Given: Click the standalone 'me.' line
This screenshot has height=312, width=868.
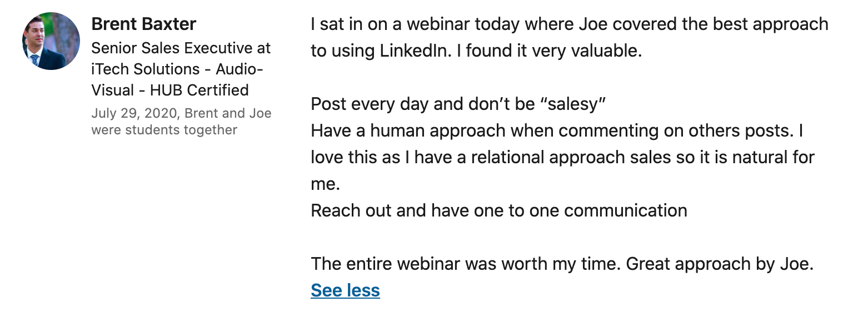Looking at the screenshot, I should [x=325, y=184].
